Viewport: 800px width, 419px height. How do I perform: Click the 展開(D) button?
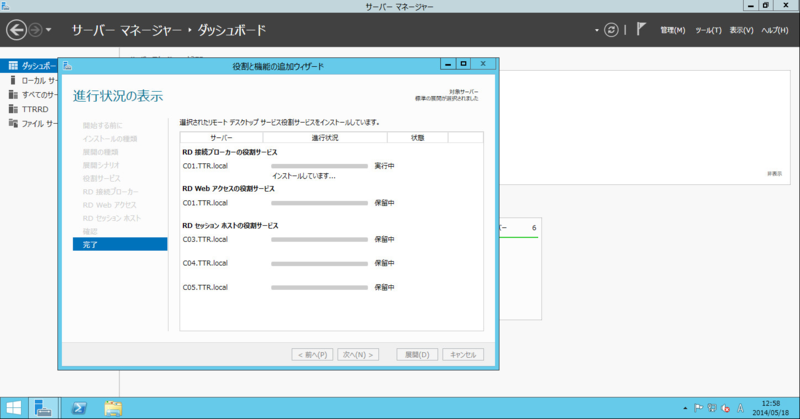tap(417, 355)
